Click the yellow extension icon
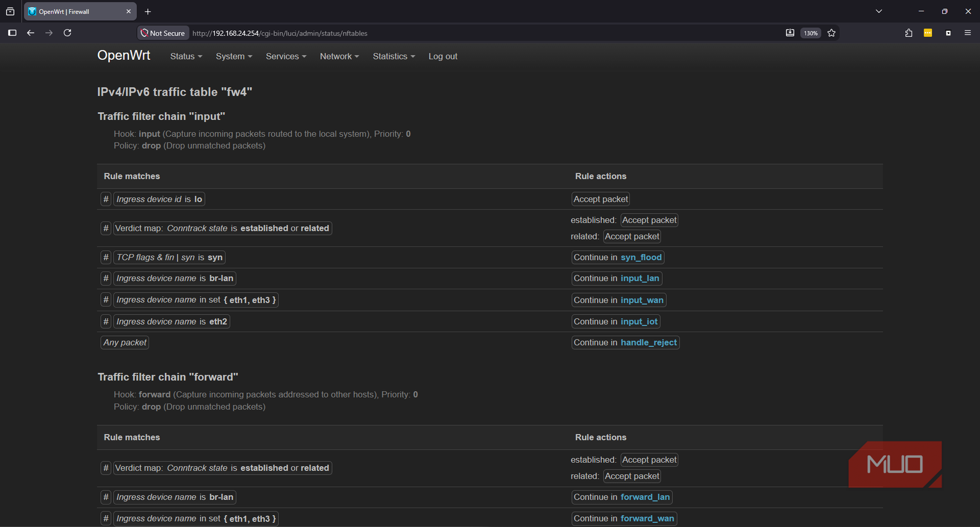 pyautogui.click(x=928, y=33)
